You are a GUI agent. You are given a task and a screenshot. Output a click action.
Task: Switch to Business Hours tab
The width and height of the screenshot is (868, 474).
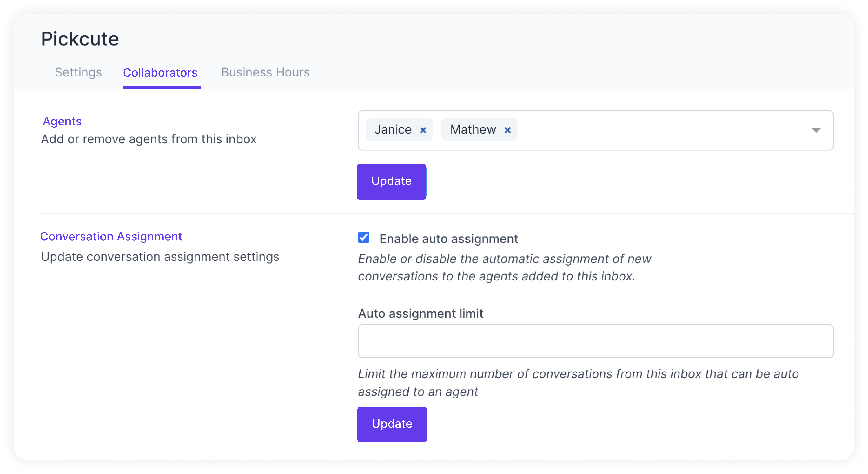(266, 72)
